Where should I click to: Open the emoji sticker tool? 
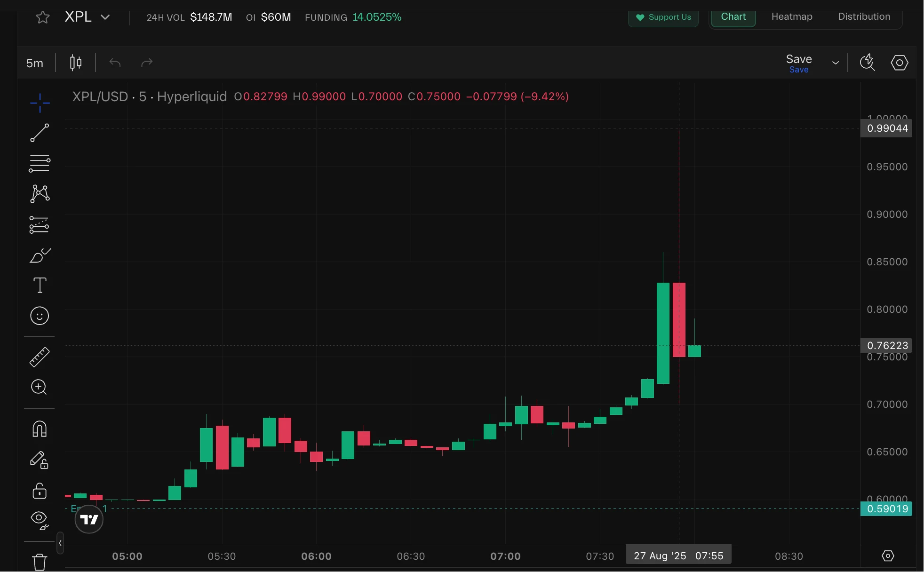pos(40,316)
